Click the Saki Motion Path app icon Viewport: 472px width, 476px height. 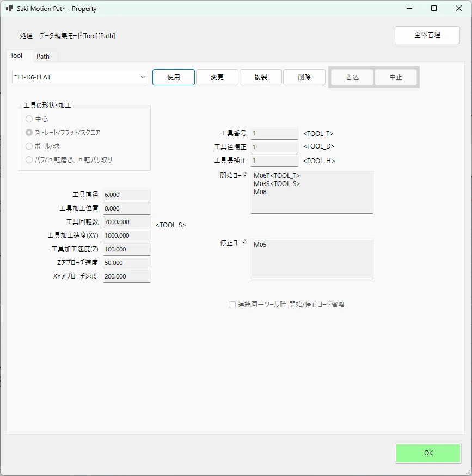click(9, 8)
